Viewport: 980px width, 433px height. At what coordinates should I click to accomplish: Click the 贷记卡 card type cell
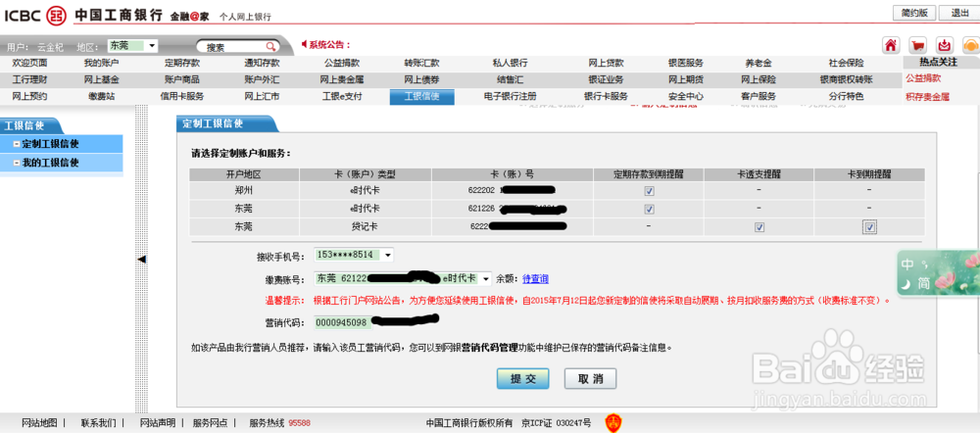pyautogui.click(x=366, y=227)
